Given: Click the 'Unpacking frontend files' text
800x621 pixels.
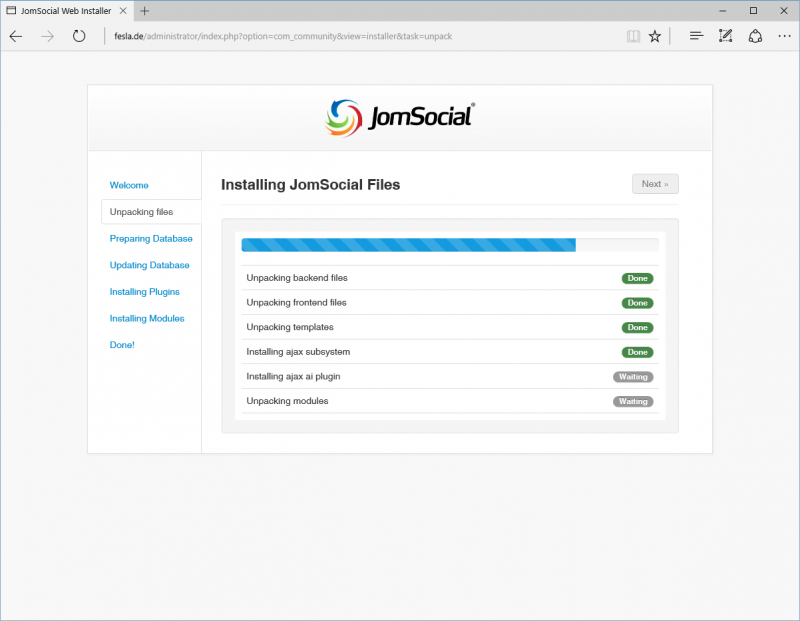Looking at the screenshot, I should [296, 302].
